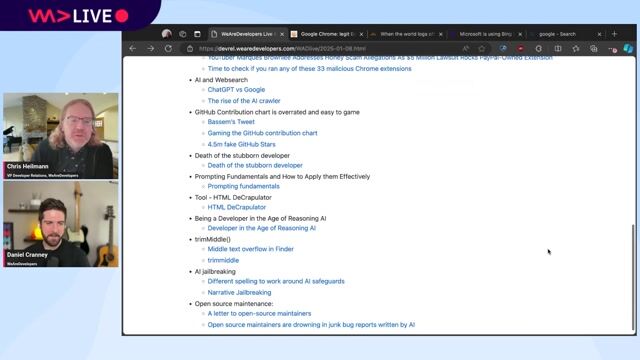Click the read aloud icon in address bar
The width and height of the screenshot is (640, 360).
coord(466,49)
